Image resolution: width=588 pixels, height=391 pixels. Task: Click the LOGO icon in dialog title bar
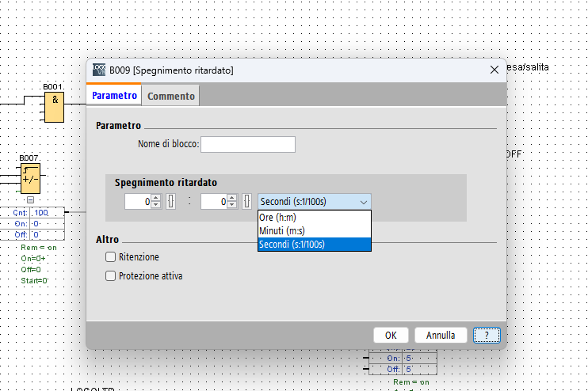point(99,70)
